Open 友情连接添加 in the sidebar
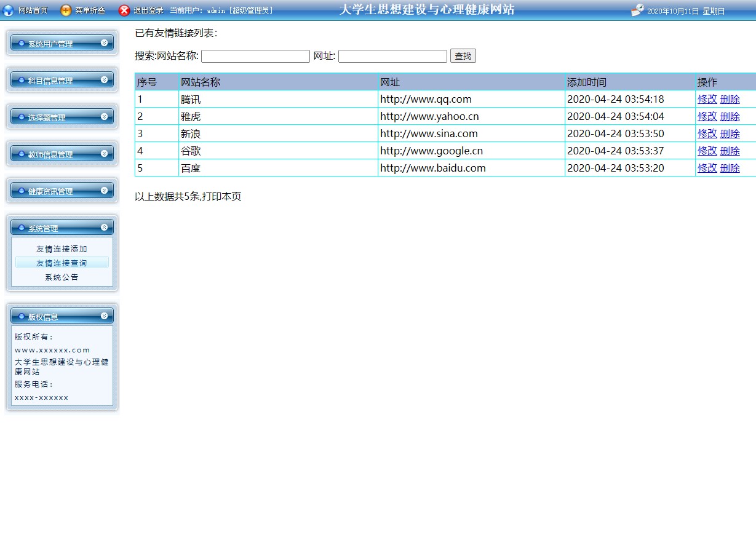The image size is (756, 548). 62,249
